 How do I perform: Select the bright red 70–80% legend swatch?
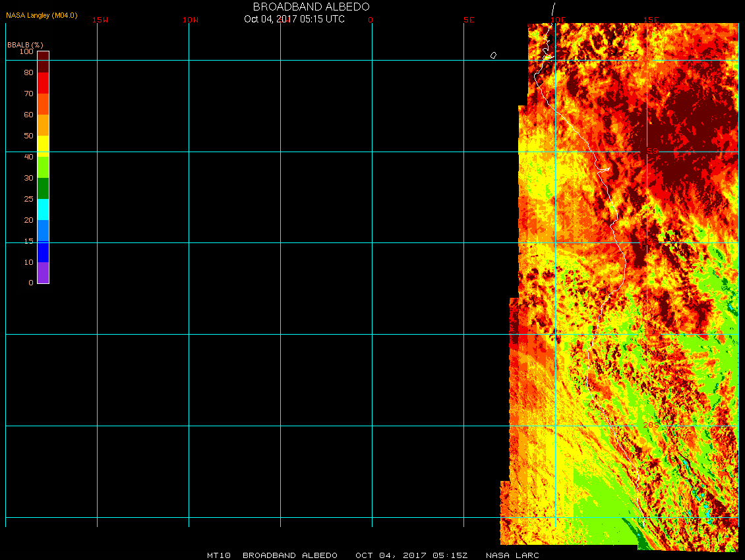[x=43, y=83]
